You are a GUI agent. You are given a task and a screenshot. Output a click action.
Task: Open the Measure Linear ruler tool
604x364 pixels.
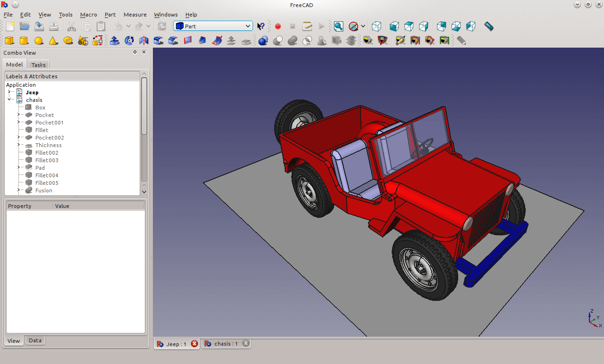(x=488, y=26)
